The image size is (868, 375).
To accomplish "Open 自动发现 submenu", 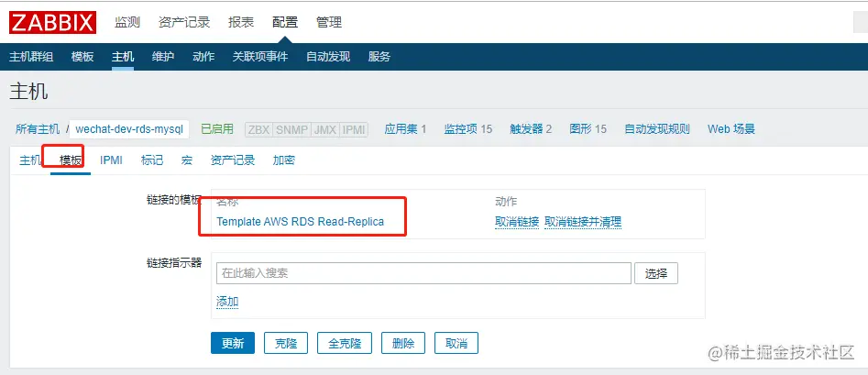I will pyautogui.click(x=328, y=57).
